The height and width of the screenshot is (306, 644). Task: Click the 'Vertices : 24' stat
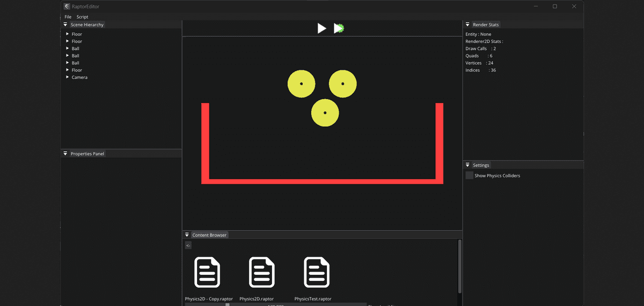point(479,63)
